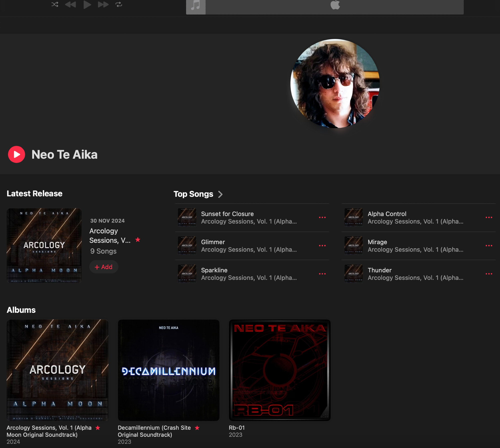500x448 pixels.
Task: Open the Thunder song title
Action: point(379,270)
